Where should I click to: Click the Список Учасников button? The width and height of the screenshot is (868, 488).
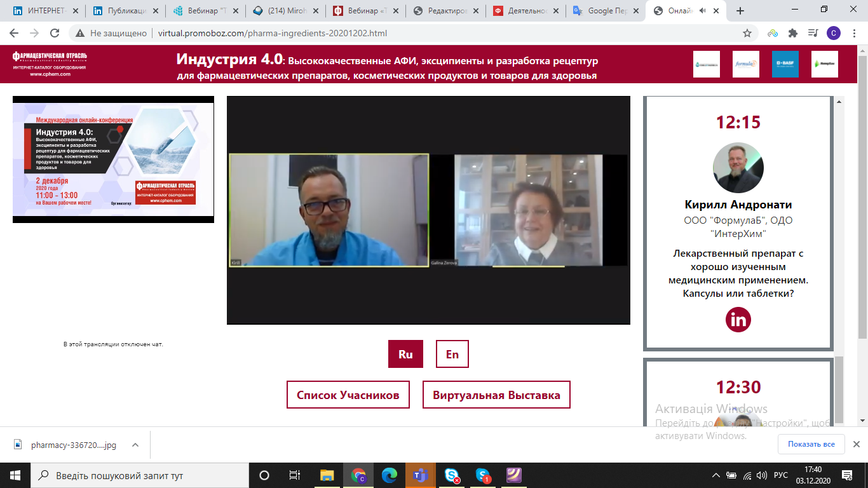click(348, 395)
